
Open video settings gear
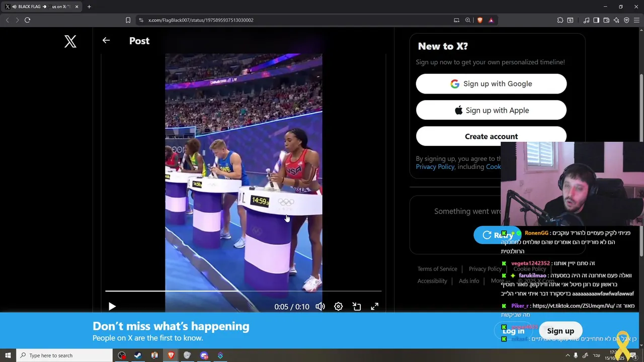338,306
